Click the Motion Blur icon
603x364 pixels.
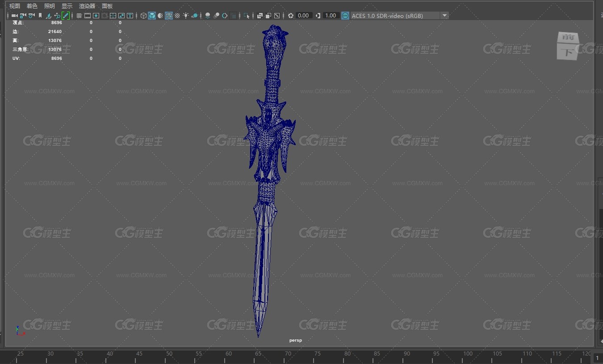tap(217, 16)
